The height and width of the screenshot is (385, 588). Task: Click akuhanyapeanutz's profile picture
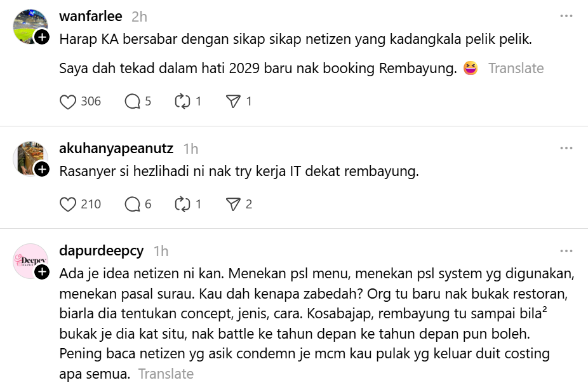click(30, 159)
